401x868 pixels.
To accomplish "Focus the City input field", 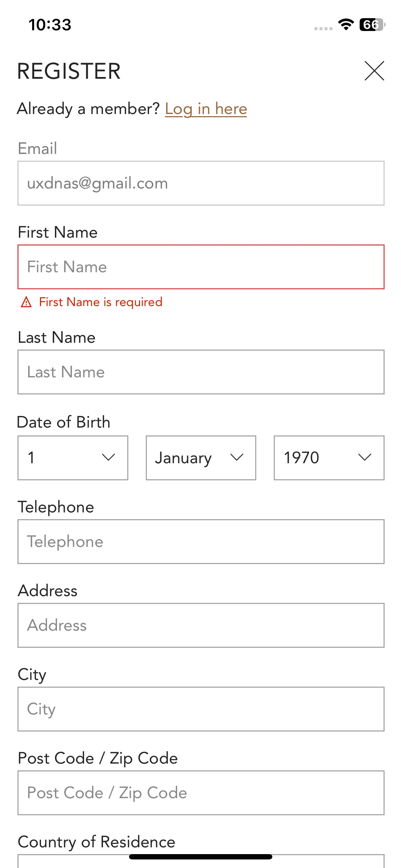I will click(201, 709).
